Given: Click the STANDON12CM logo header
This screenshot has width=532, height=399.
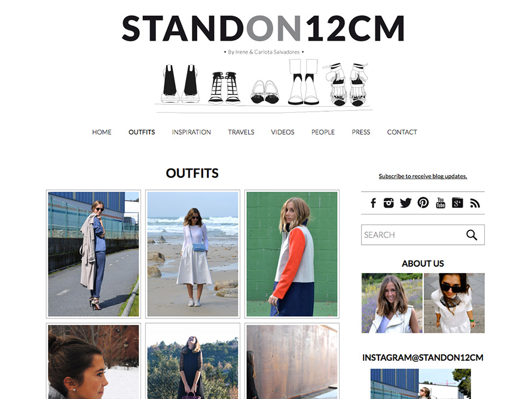Looking at the screenshot, I should (x=263, y=29).
